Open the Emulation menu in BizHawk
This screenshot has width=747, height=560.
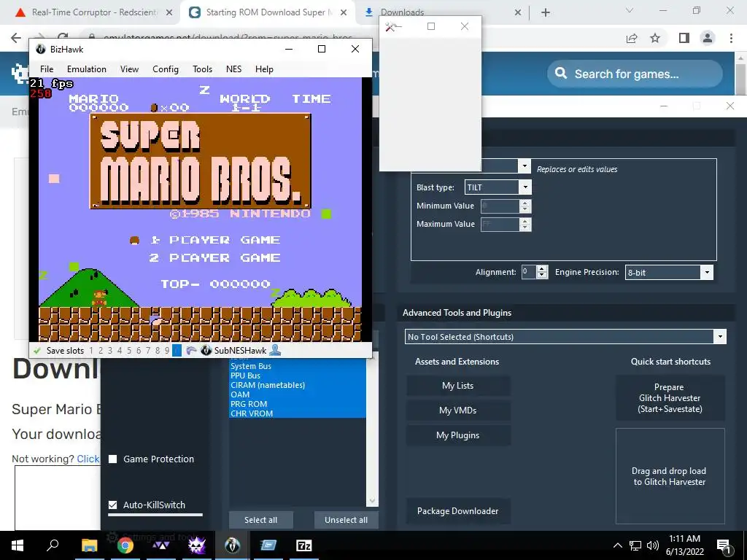[x=87, y=69]
